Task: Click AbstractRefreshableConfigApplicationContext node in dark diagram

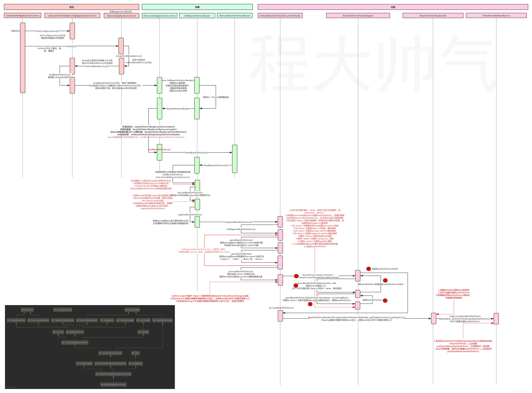Action: pyautogui.click(x=113, y=374)
